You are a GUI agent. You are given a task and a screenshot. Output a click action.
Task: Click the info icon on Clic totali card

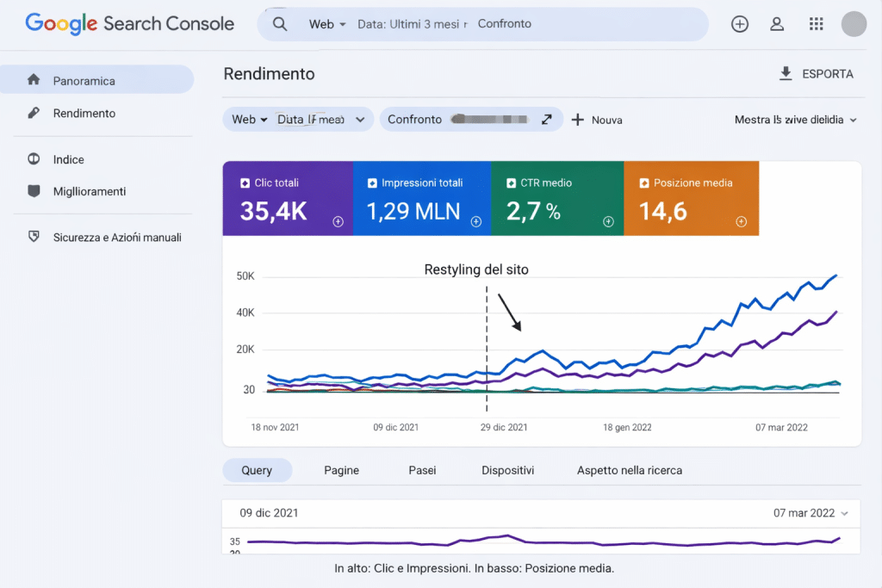[338, 221]
